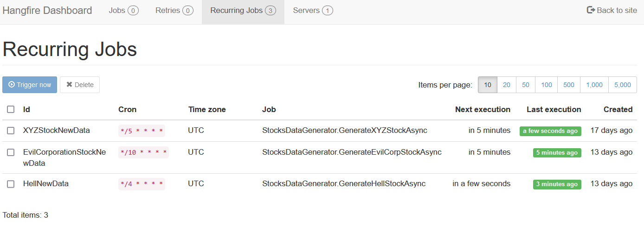
Task: Click the 'a few seconds ago' execution badge
Action: (x=550, y=131)
